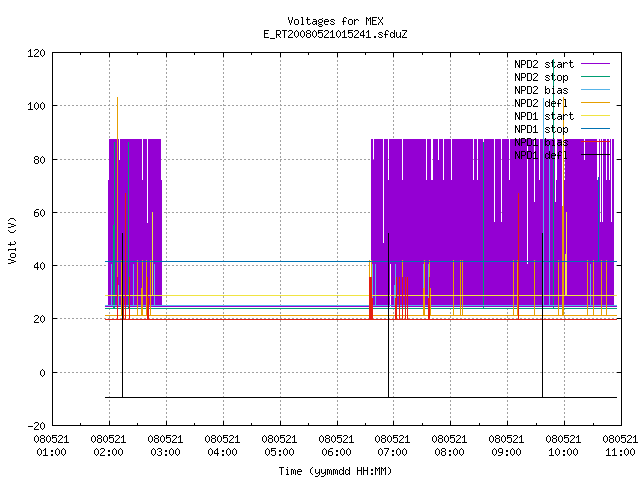Click the blue line sample for NPD1 stop
The image size is (640, 480).
(596, 129)
